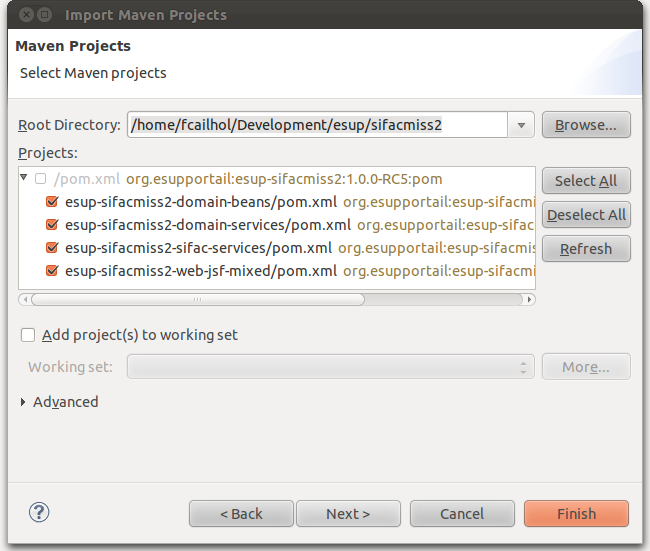
Task: Enable Add project(s) to working set
Action: [x=28, y=335]
